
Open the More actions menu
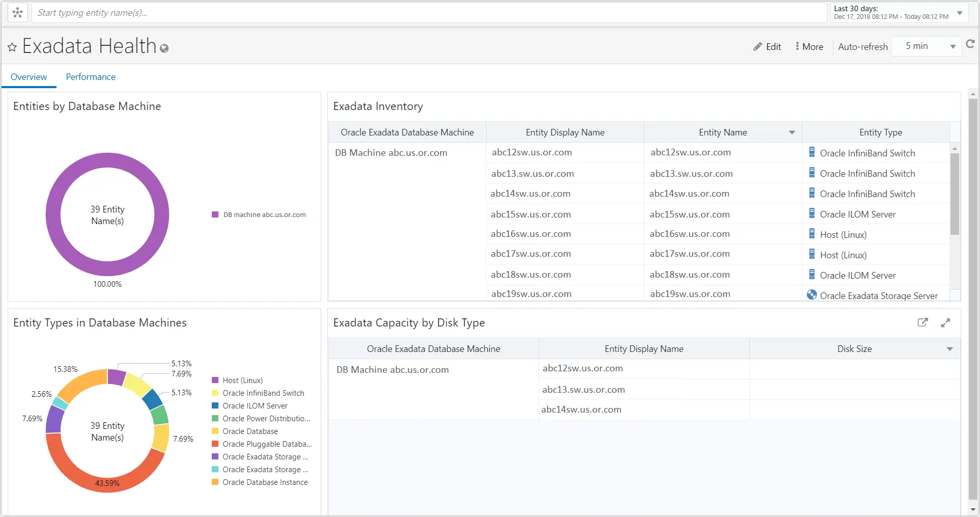(809, 47)
